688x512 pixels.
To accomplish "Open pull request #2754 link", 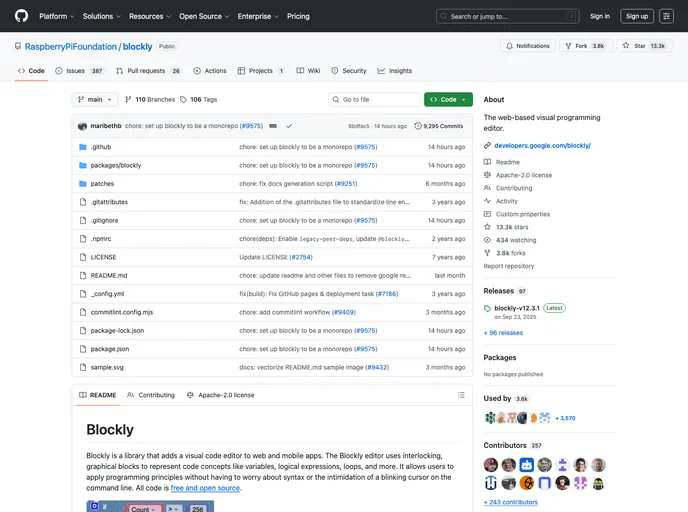I will point(301,257).
